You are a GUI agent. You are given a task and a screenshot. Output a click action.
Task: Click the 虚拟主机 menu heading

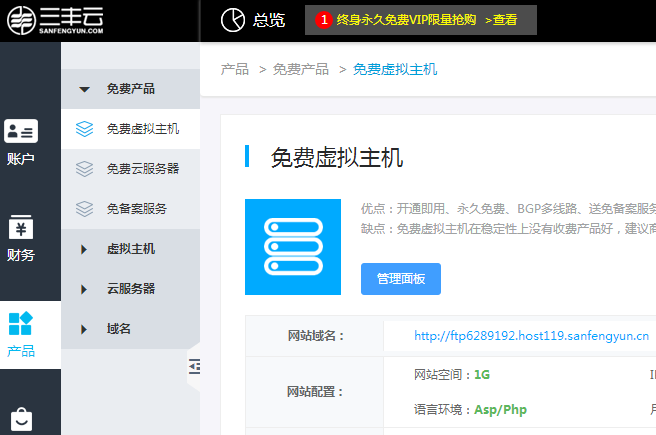[x=131, y=249]
